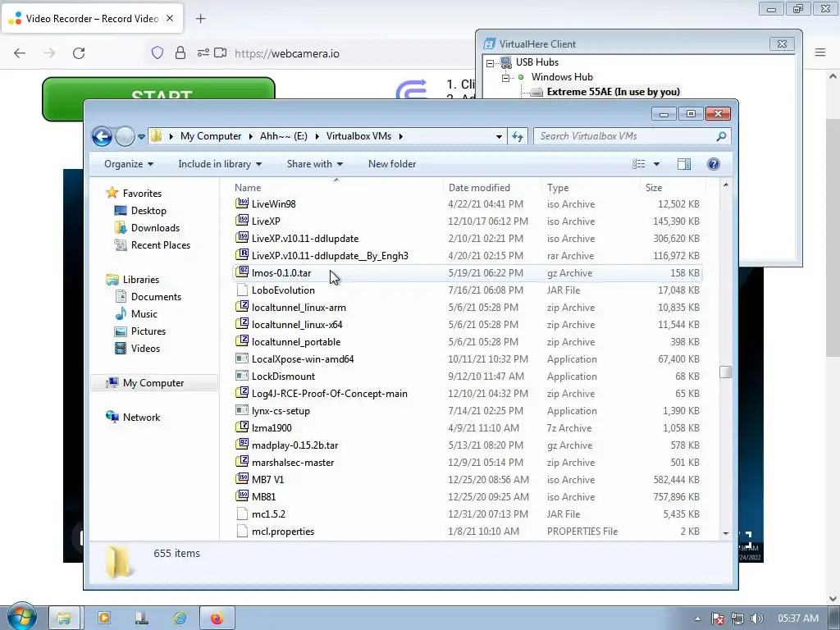Open the Share with menu
Viewport: 840px width, 630px height.
coord(314,164)
